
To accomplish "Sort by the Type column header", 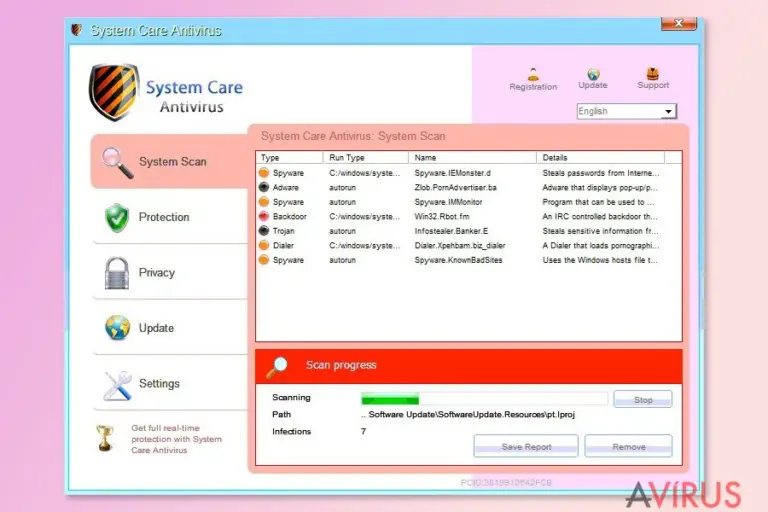I will click(289, 157).
